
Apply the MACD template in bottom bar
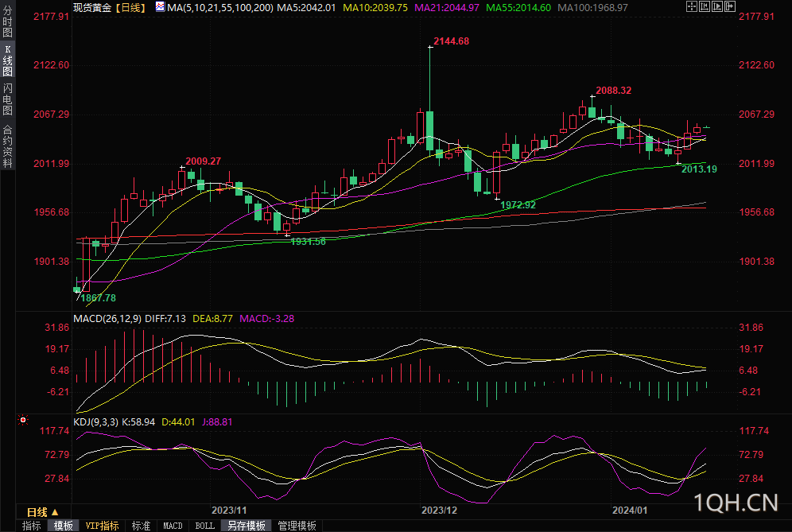pos(173,526)
